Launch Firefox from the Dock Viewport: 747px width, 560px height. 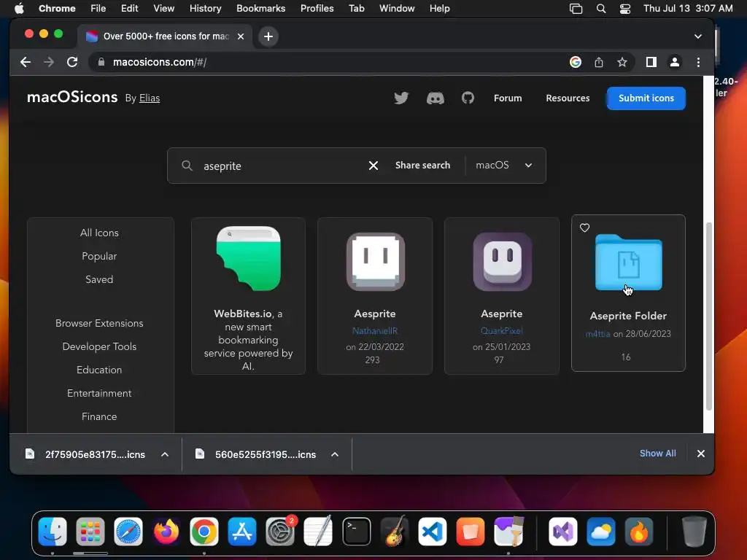pos(166,532)
